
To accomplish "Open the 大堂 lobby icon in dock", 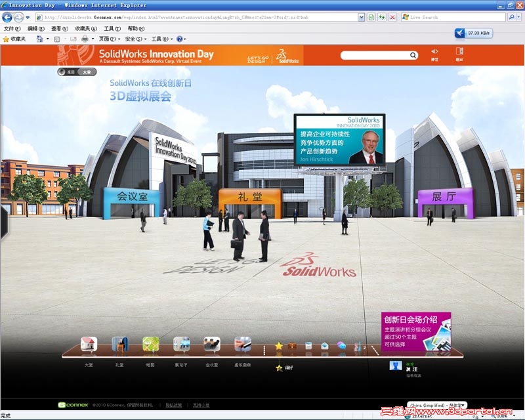I will pyautogui.click(x=89, y=345).
